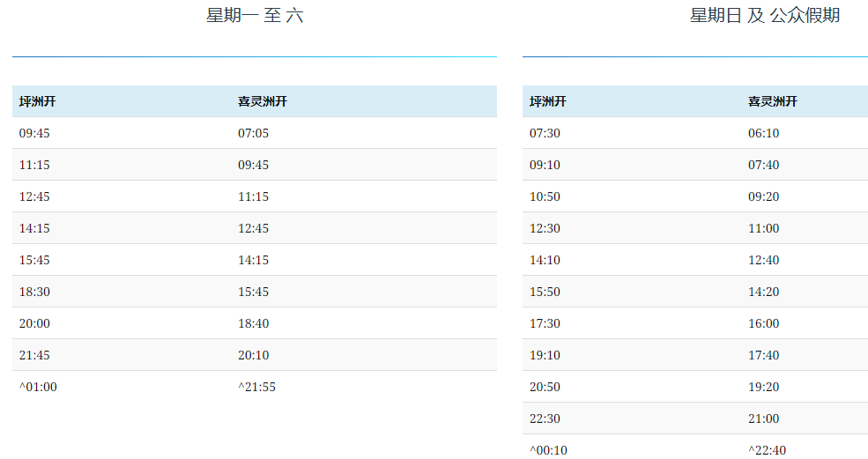Select the ^00:10 midnight sailing

pyautogui.click(x=548, y=450)
